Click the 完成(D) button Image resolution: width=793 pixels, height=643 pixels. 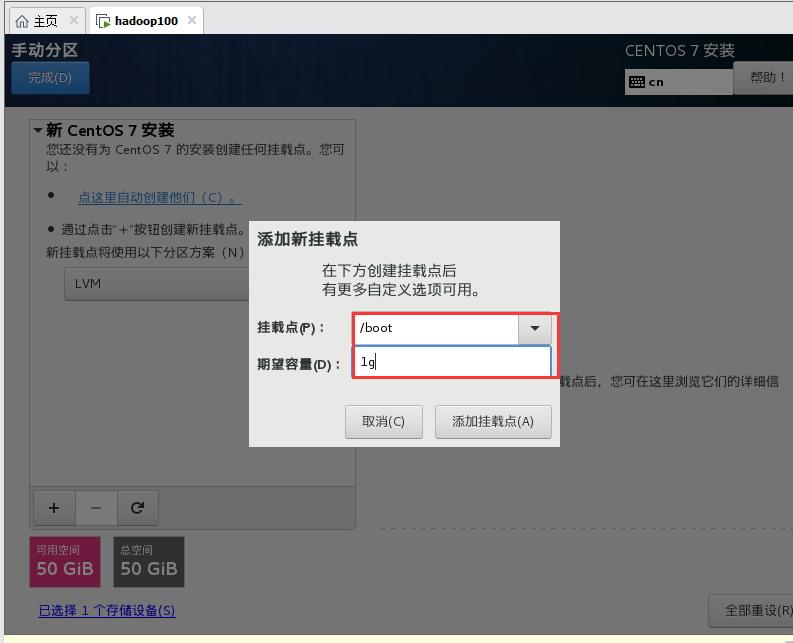50,78
